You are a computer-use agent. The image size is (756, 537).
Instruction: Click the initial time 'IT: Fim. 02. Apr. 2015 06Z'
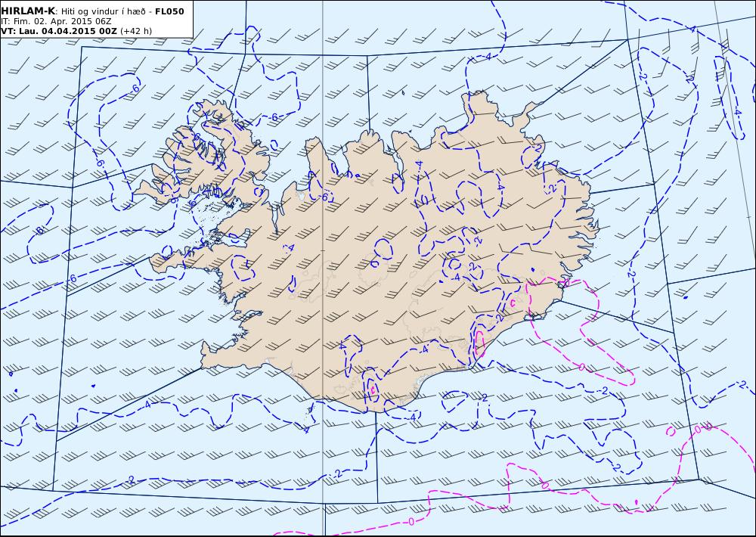[x=57, y=21]
